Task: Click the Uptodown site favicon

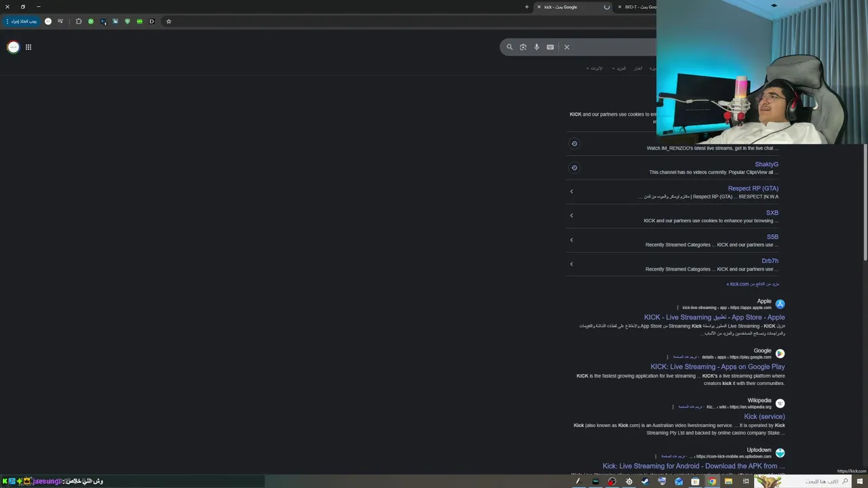Action: click(x=780, y=453)
